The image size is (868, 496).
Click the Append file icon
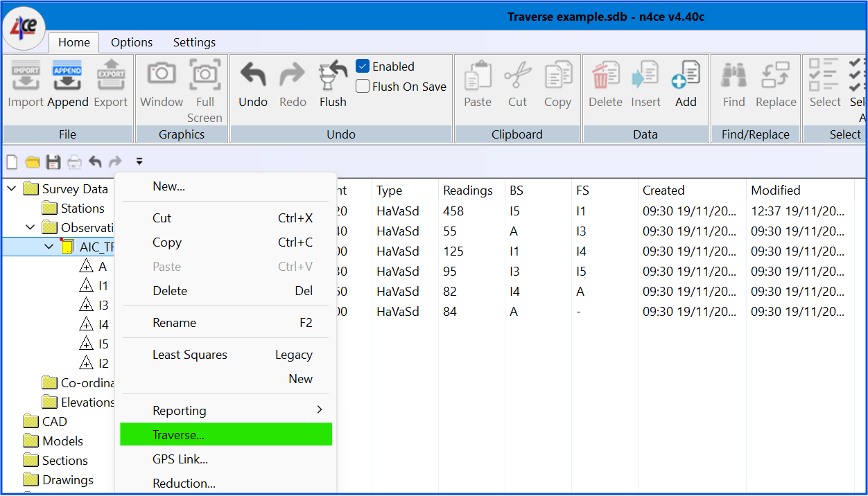tap(67, 76)
